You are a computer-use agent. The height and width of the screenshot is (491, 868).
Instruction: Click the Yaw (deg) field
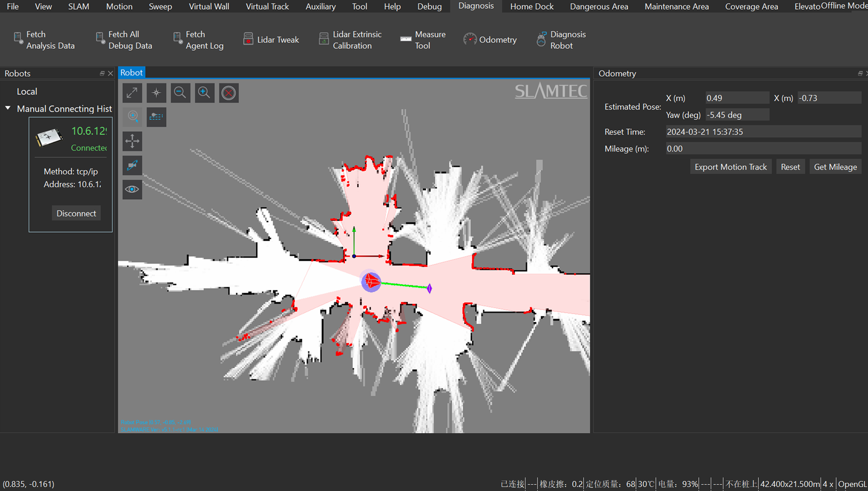(x=737, y=115)
